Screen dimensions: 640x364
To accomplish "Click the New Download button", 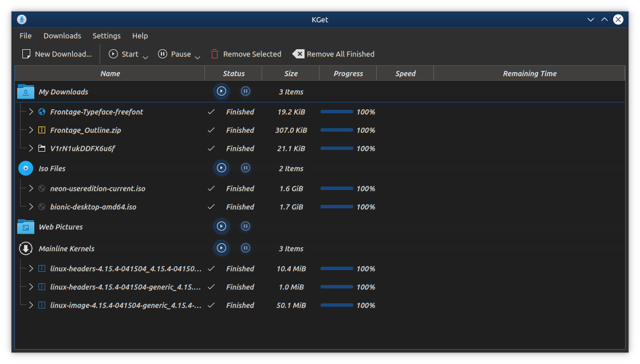I will [56, 53].
